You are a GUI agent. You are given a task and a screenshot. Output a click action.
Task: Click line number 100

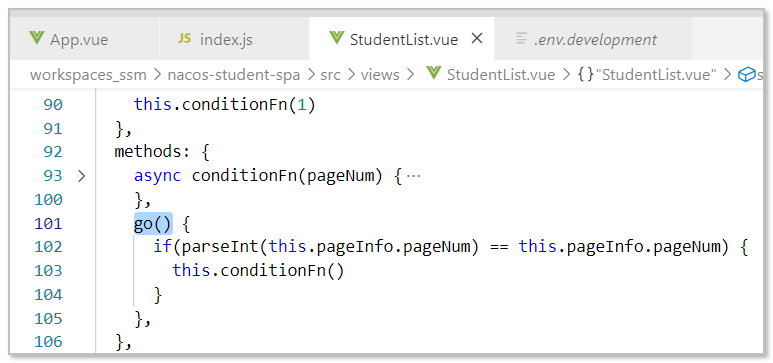[48, 199]
